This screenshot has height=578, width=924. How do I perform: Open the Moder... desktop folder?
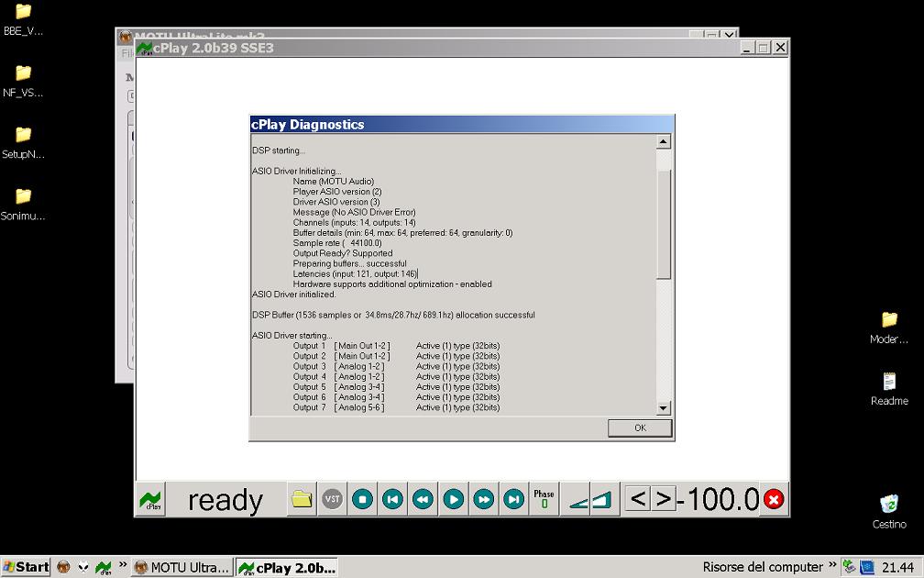point(888,328)
